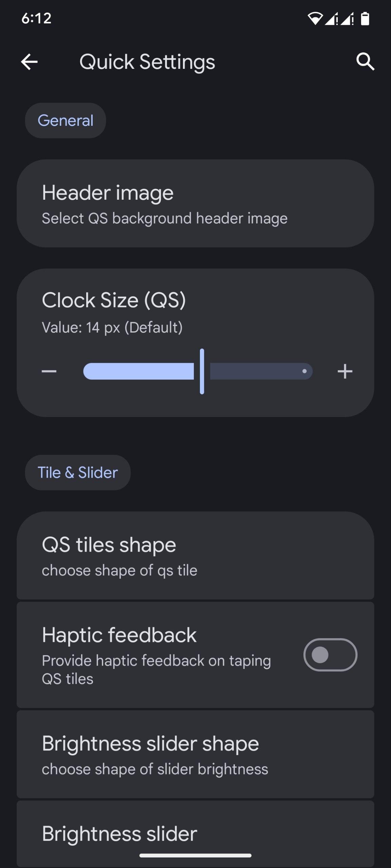391x868 pixels.
Task: Open the Header image setting
Action: click(x=195, y=203)
